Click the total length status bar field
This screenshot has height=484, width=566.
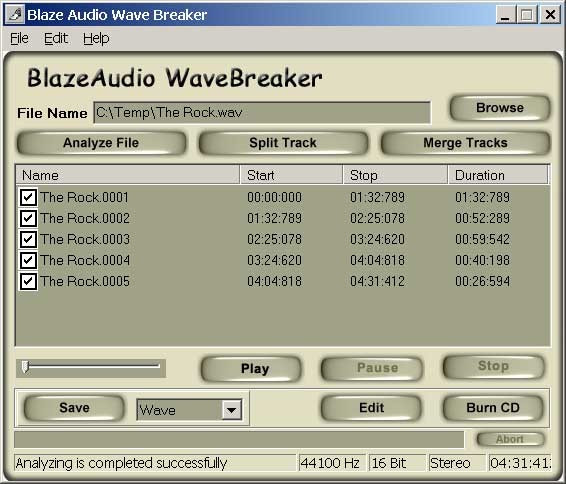[520, 463]
